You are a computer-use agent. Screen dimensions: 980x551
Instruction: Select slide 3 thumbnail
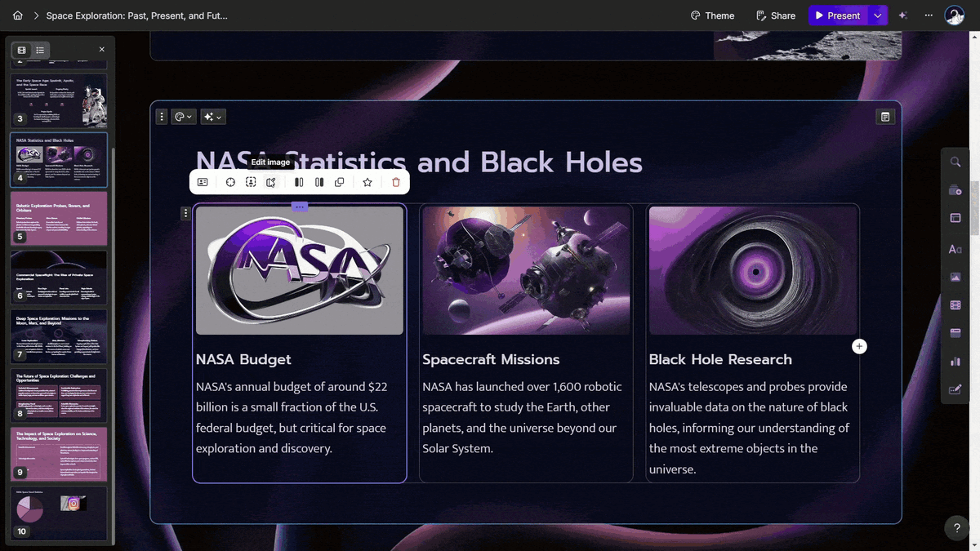(59, 100)
